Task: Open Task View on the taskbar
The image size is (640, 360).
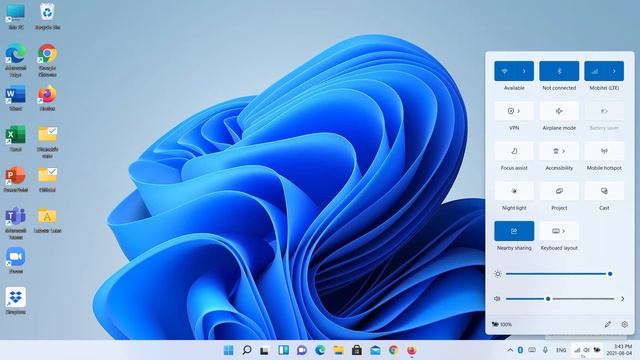Action: tap(264, 350)
